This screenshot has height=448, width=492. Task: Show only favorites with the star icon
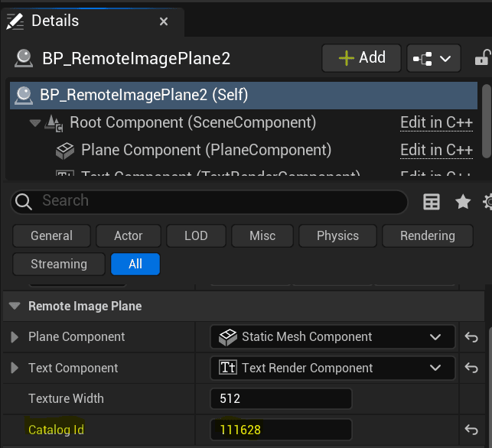463,202
